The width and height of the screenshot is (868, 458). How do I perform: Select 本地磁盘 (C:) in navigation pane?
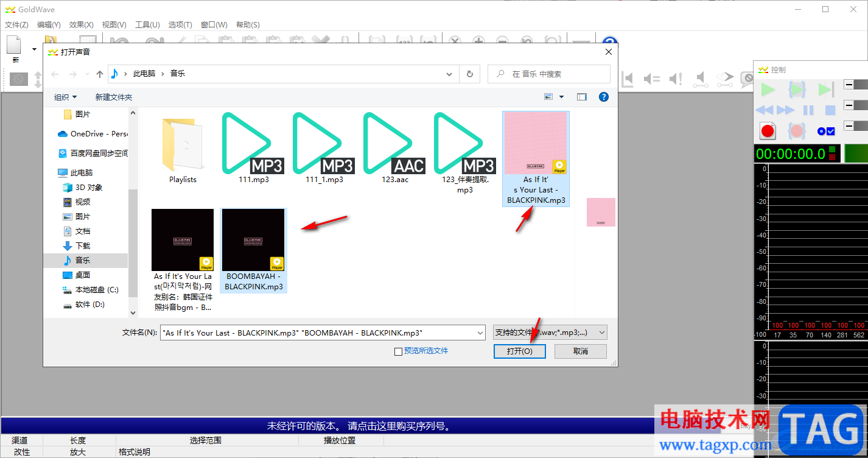(x=97, y=289)
